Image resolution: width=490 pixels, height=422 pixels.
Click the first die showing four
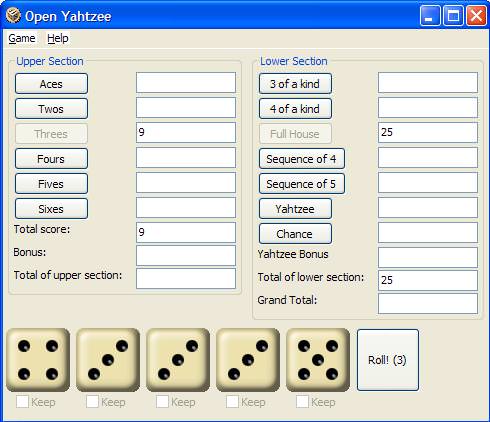coord(38,360)
